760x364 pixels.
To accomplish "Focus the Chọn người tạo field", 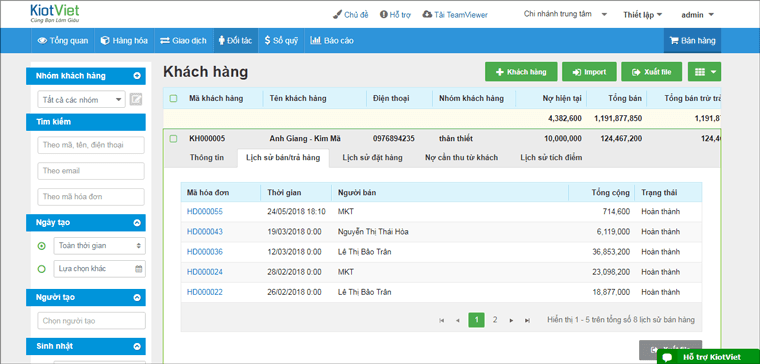I will coord(91,321).
